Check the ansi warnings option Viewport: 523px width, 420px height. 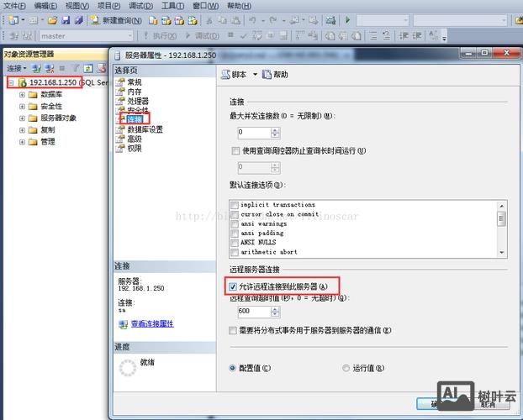(x=235, y=223)
